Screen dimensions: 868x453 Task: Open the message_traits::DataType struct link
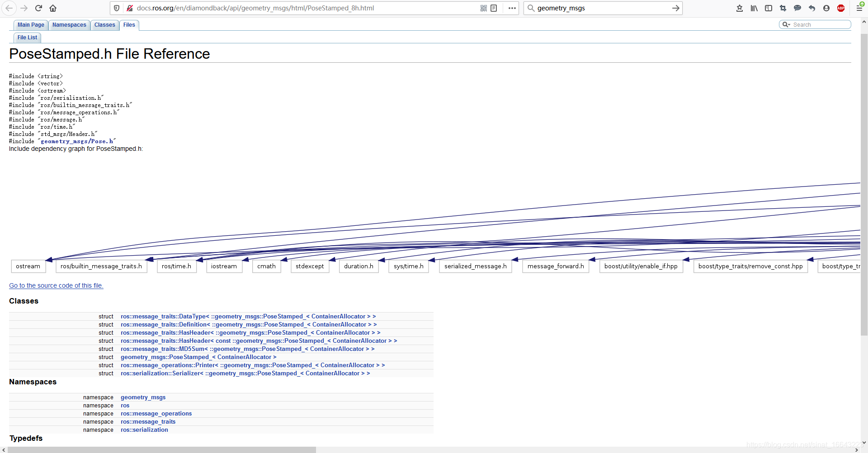click(x=248, y=317)
